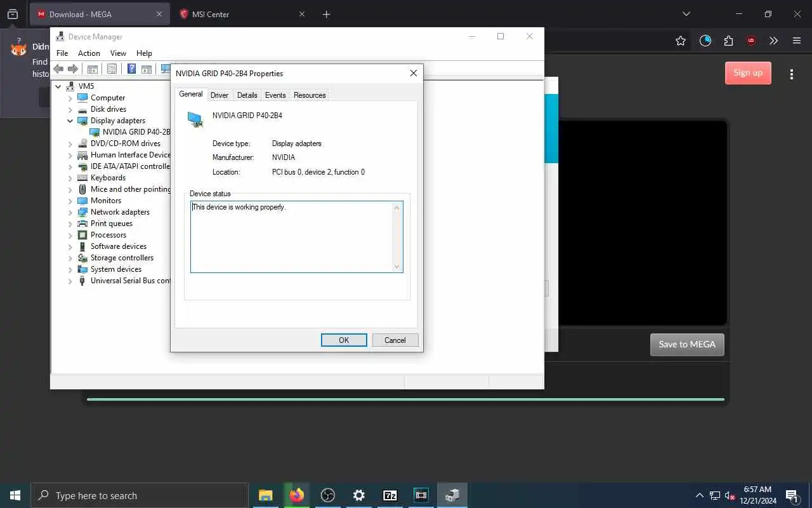Expand the Computer tree node
Screen dimensions: 812x508
[70, 98]
